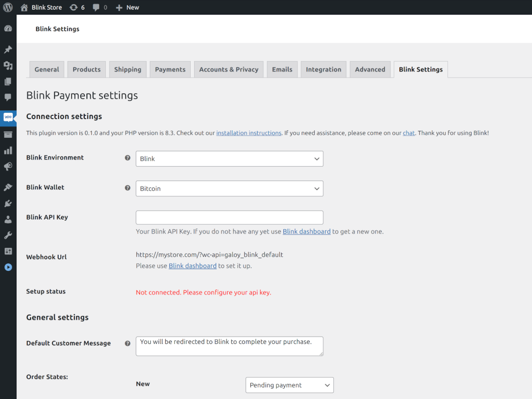Switch to the Advanced tab
This screenshot has width=532, height=399.
click(370, 70)
